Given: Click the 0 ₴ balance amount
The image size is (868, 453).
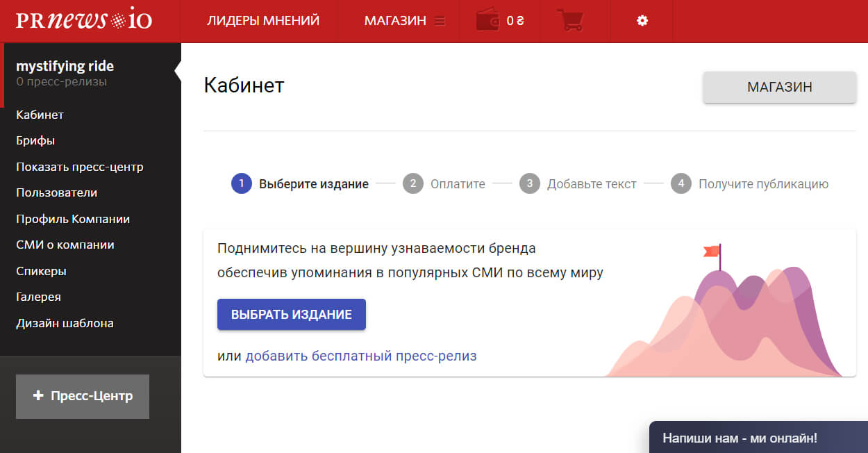Looking at the screenshot, I should pos(515,21).
